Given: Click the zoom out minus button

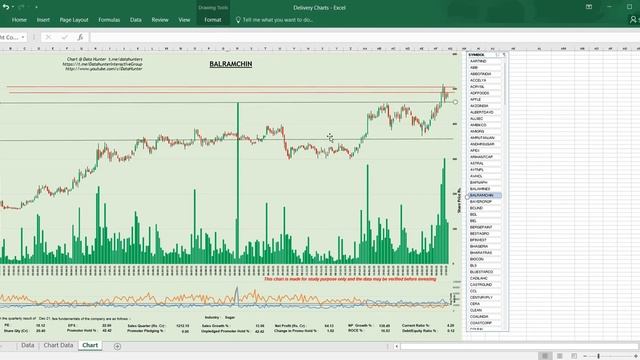Looking at the screenshot, I should 584,356.
